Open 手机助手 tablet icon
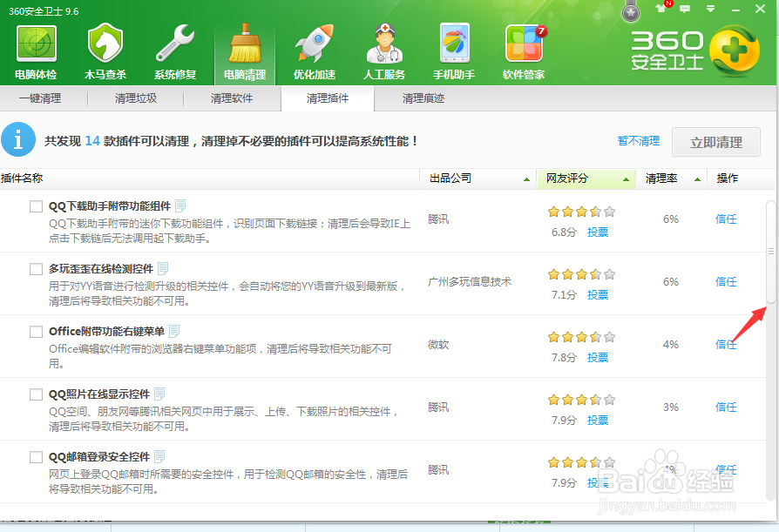779x532 pixels. click(x=454, y=44)
